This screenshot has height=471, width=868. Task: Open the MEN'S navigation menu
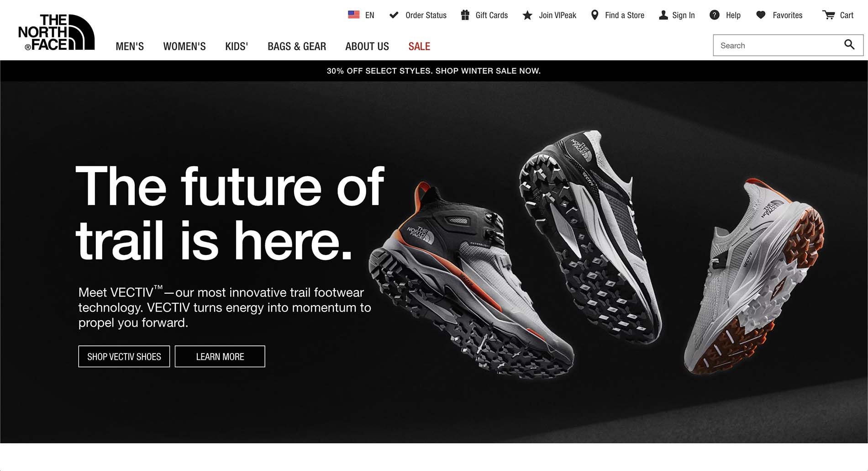click(130, 46)
